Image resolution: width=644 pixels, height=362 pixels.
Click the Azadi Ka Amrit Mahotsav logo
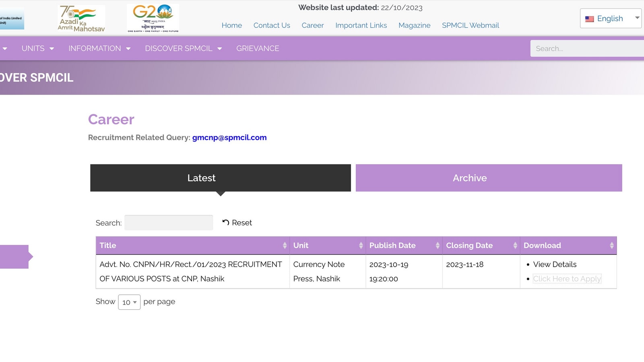pos(81,19)
